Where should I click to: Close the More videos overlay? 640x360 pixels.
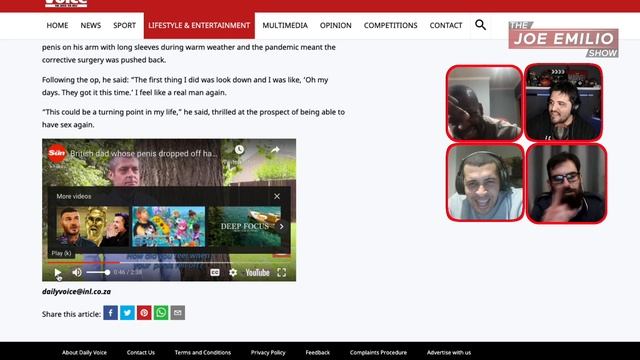tap(277, 196)
